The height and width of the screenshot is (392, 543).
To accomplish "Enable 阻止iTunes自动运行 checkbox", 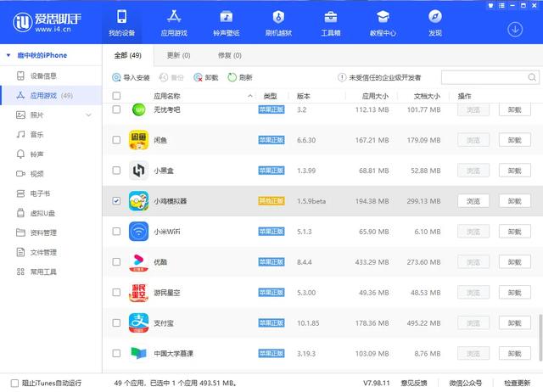I will (14, 383).
